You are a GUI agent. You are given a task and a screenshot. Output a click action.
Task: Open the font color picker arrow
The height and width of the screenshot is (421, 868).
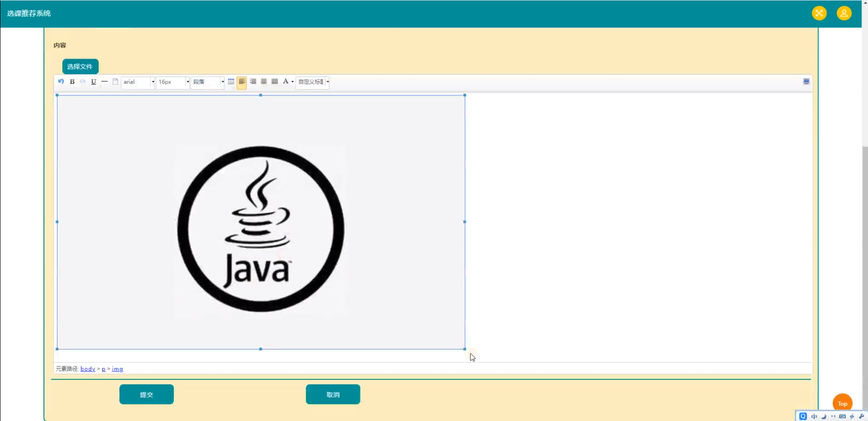[293, 82]
